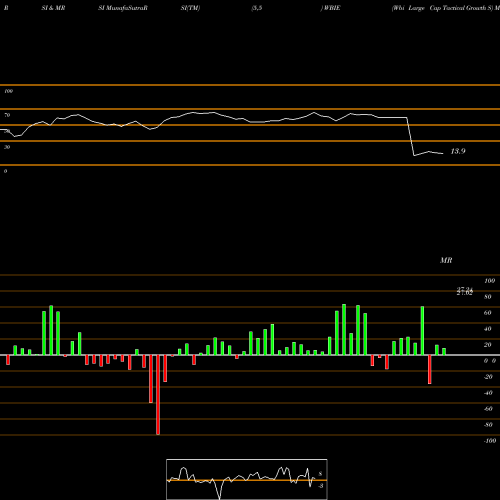Click the MR axis label 60

[x=488, y=313]
